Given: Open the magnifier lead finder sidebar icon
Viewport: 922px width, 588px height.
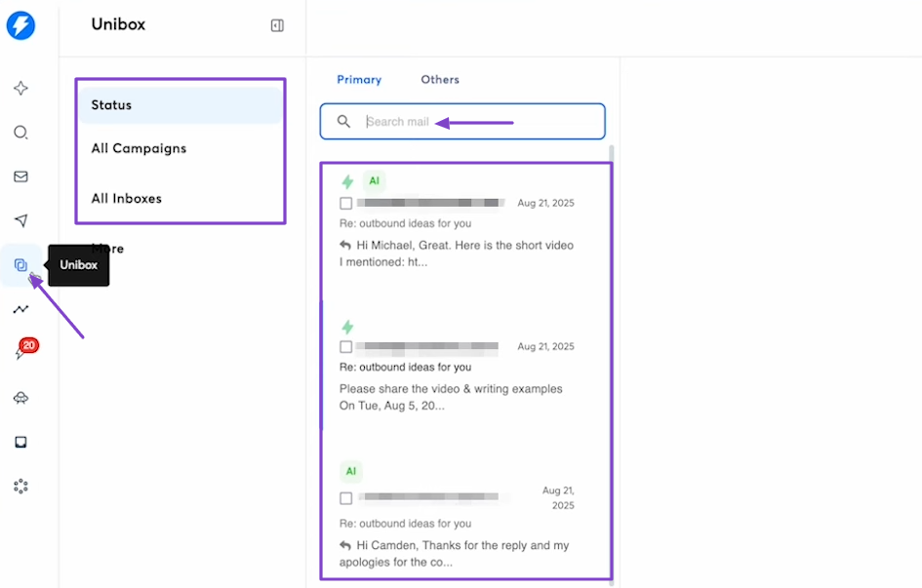Looking at the screenshot, I should (x=20, y=133).
